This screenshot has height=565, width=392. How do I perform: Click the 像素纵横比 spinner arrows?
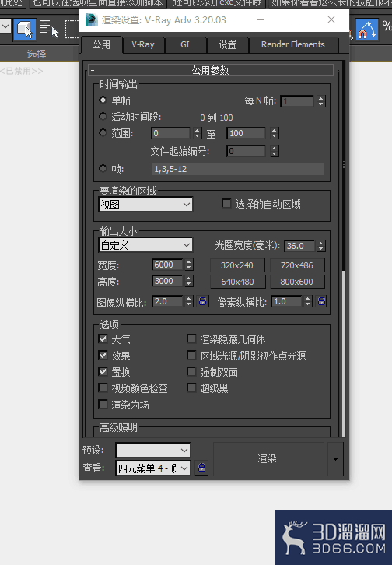(308, 301)
